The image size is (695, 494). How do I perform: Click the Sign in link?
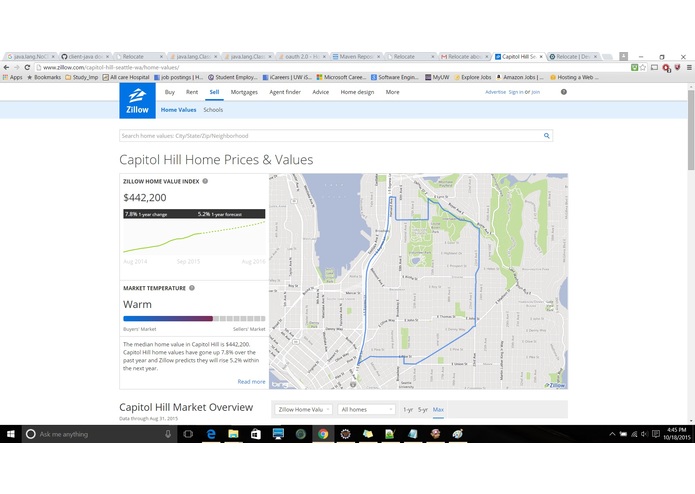point(515,92)
